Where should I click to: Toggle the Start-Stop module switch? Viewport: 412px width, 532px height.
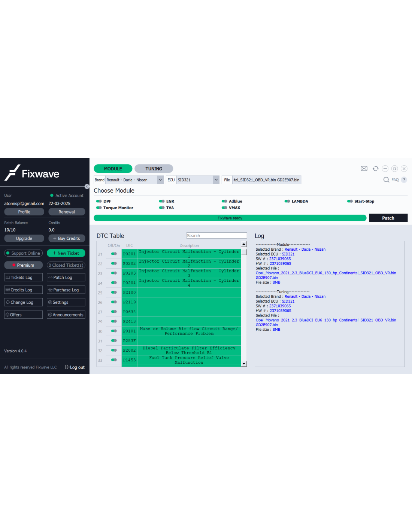[x=350, y=201]
